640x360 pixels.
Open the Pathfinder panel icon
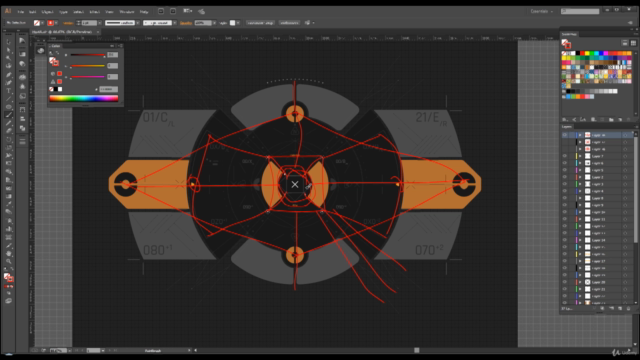tap(22, 128)
